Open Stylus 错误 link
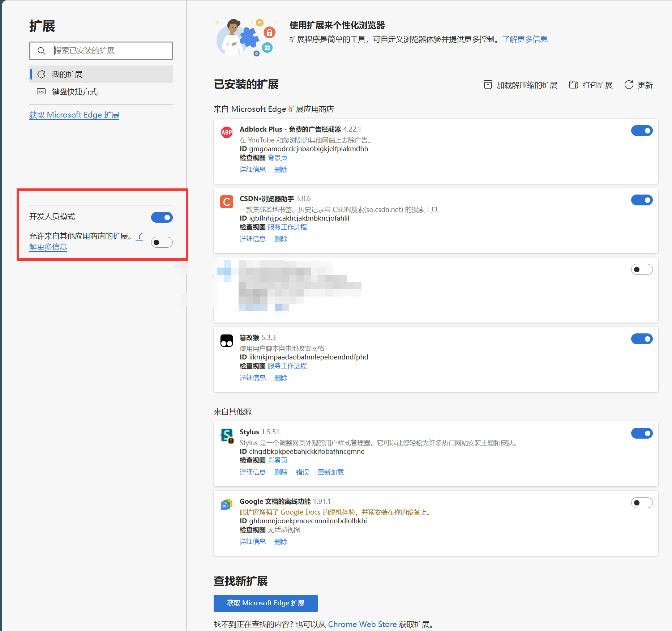Screen dimensions: 672x631 (x=303, y=472)
